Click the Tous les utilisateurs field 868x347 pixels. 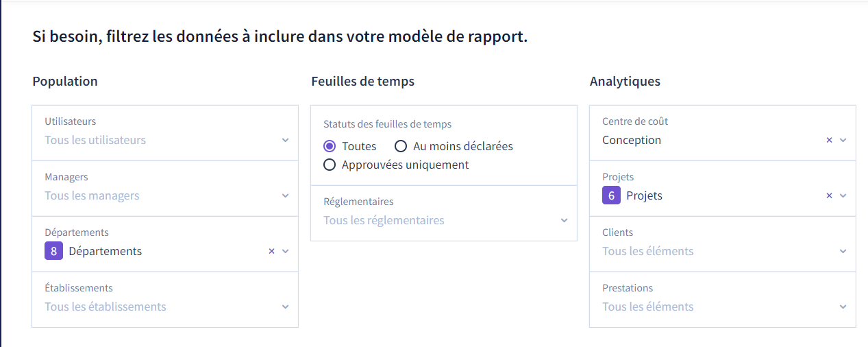[165, 133]
